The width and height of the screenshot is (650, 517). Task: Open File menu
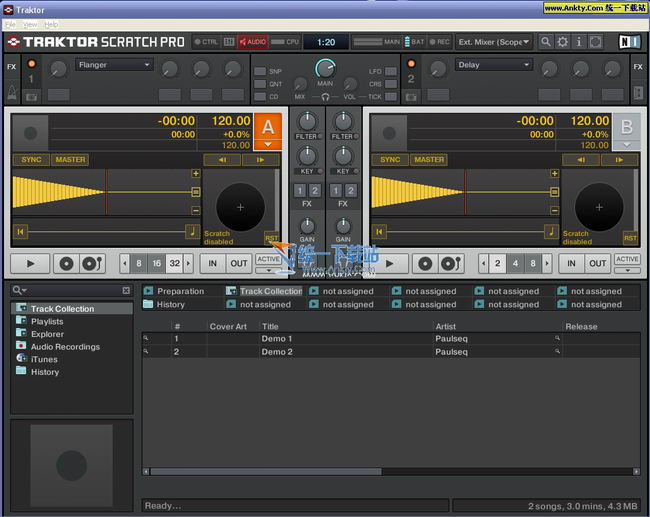pyautogui.click(x=10, y=24)
